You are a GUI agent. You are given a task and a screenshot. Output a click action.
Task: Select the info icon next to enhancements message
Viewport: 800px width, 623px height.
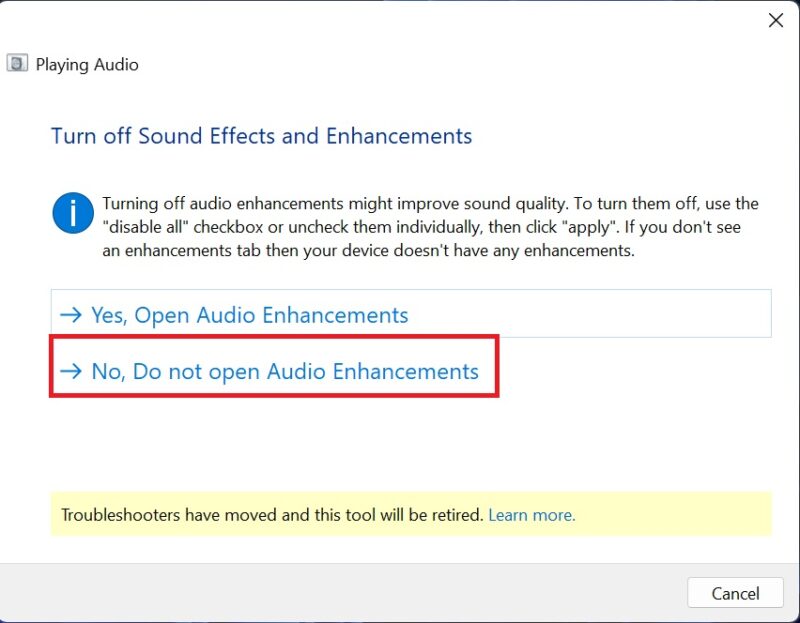[72, 212]
